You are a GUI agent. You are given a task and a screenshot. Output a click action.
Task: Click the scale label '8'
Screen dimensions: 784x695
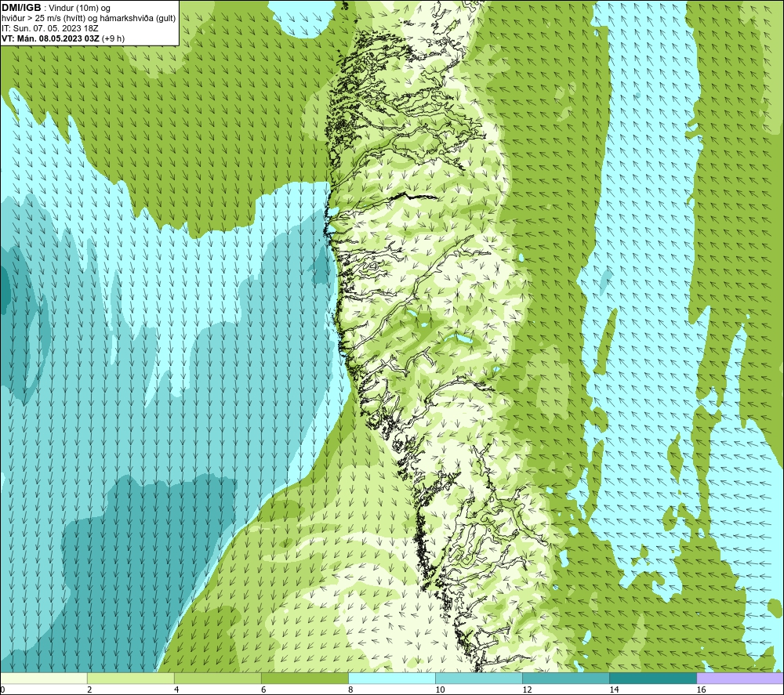pos(350,690)
